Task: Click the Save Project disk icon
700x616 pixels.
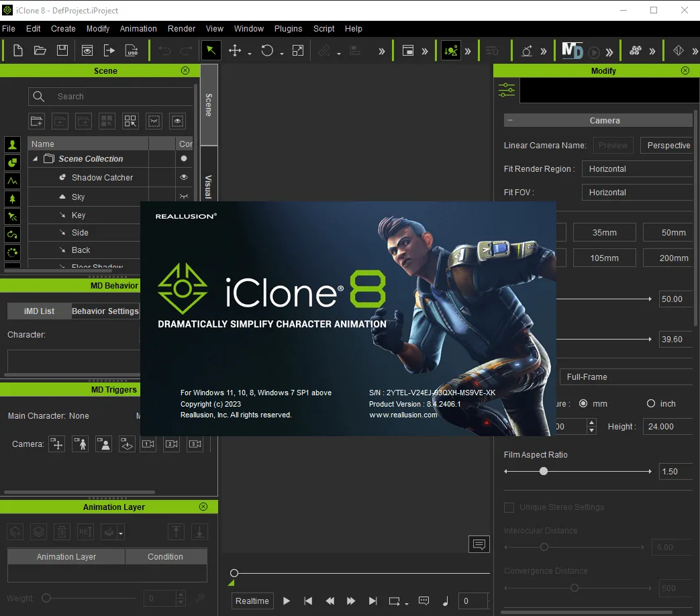Action: pos(62,50)
